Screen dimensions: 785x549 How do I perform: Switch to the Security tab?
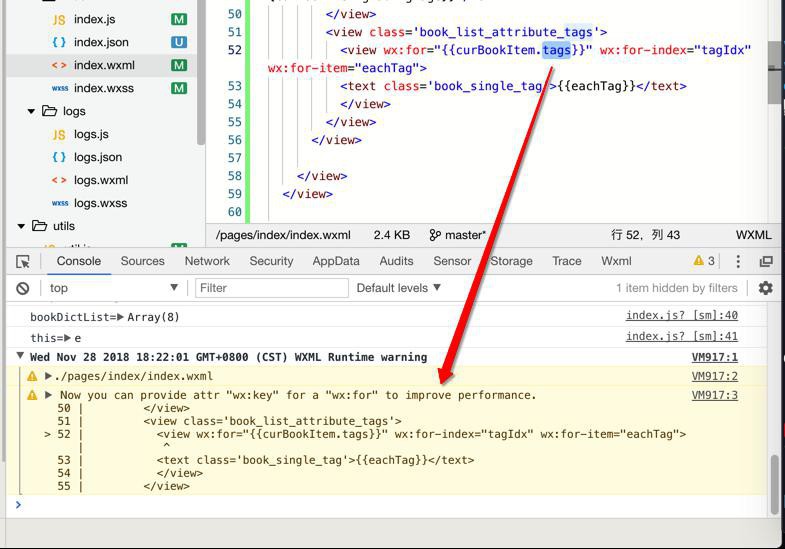(271, 261)
